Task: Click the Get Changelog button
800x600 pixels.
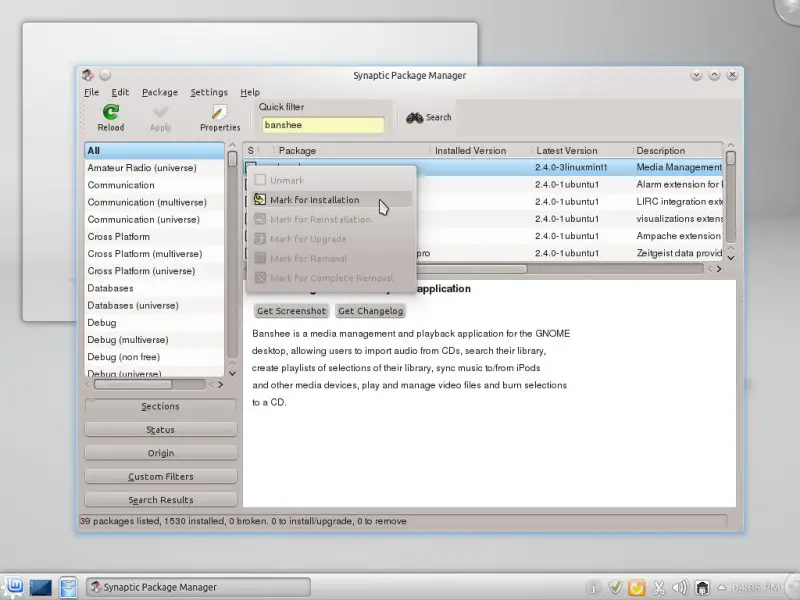Action: 370,311
